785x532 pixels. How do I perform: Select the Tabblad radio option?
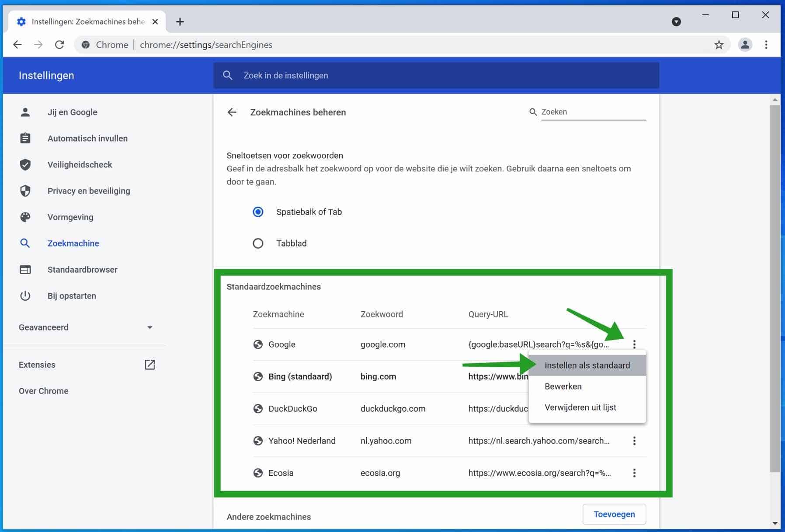(x=258, y=243)
